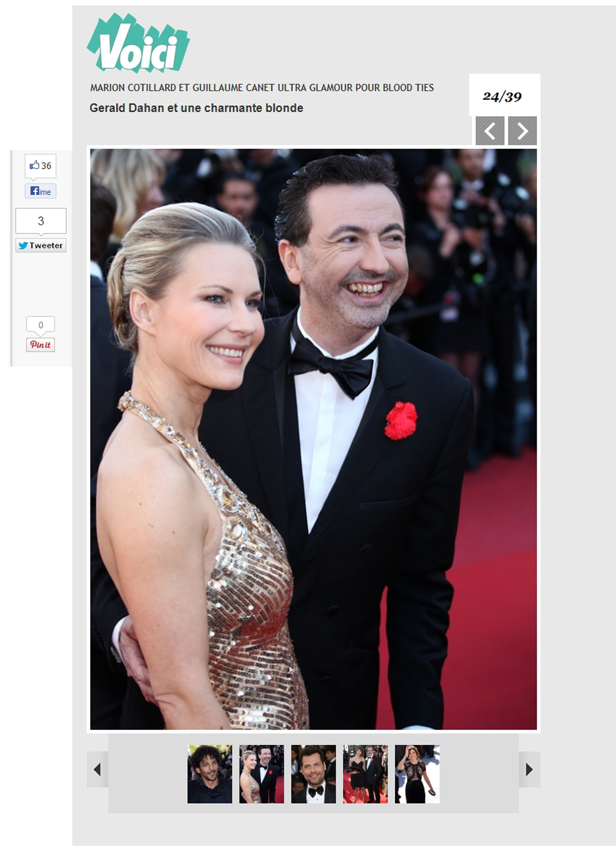The width and height of the screenshot is (616, 863).
Task: Click the tweet count bubble showing 3
Action: click(41, 221)
